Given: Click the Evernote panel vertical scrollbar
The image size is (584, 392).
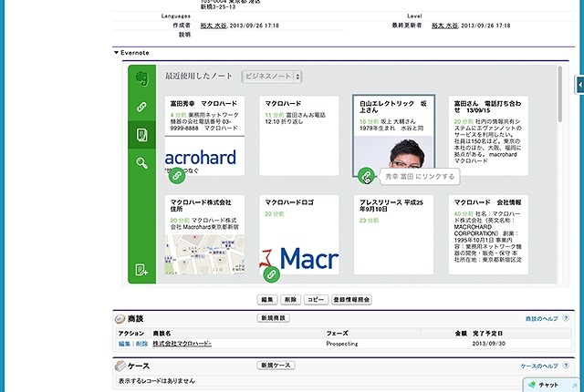Looking at the screenshot, I should 559,95.
